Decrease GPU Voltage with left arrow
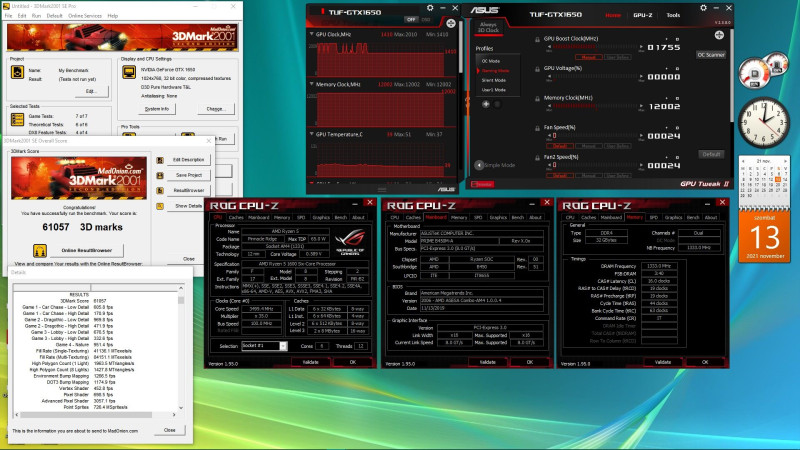 [549, 77]
